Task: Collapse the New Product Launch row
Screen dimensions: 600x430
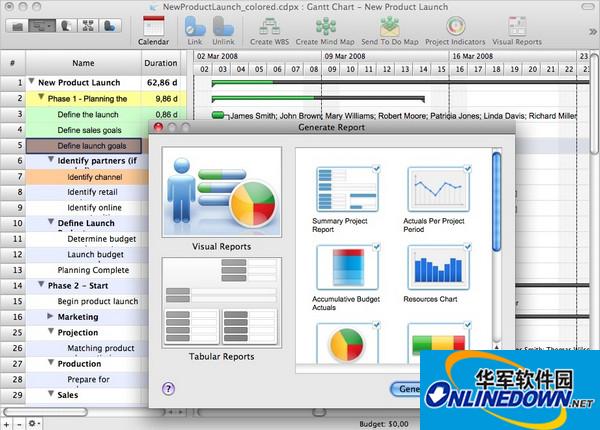Action: coord(32,81)
